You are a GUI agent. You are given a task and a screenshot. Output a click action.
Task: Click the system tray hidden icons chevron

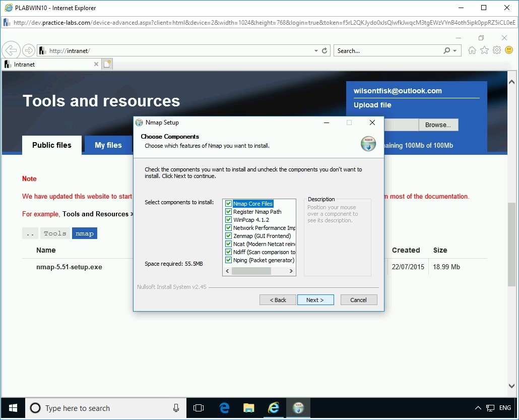[478, 408]
